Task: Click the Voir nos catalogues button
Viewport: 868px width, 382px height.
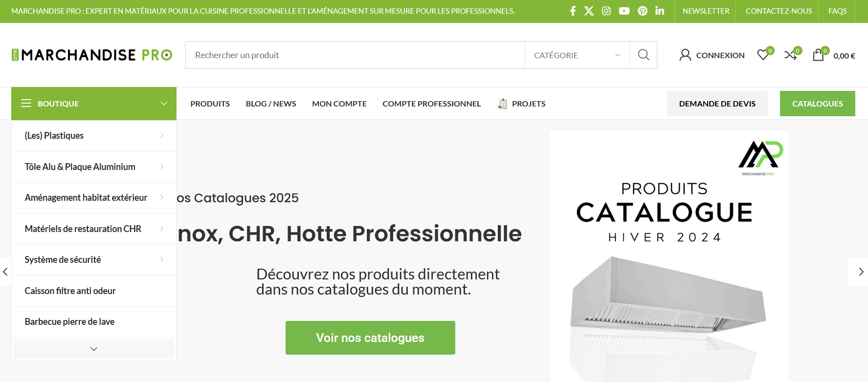Action: coord(370,338)
